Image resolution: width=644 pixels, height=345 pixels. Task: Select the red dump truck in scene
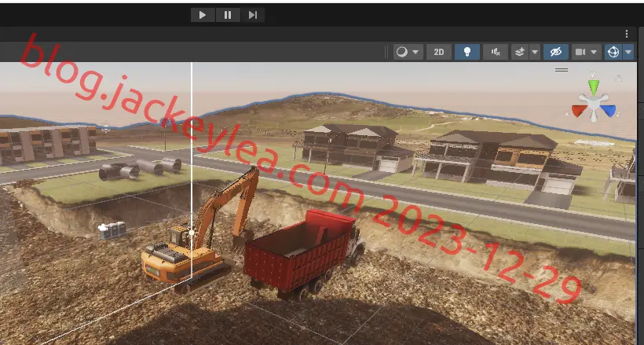[303, 255]
